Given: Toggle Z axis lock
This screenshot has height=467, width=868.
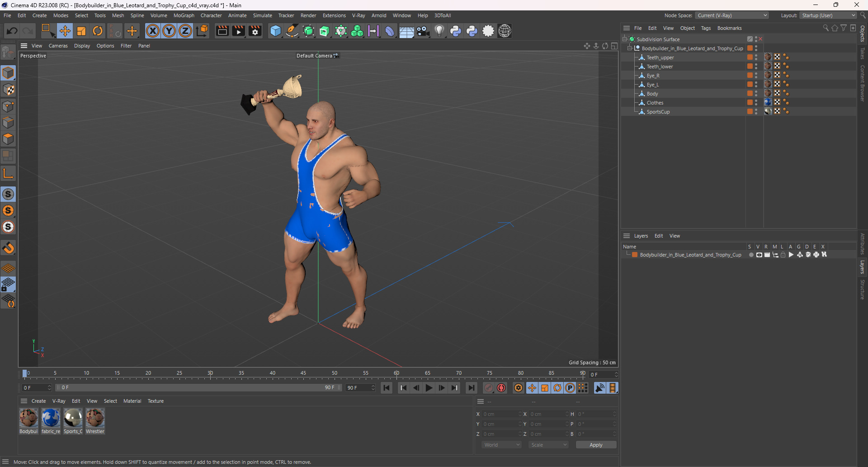Looking at the screenshot, I should pos(185,31).
